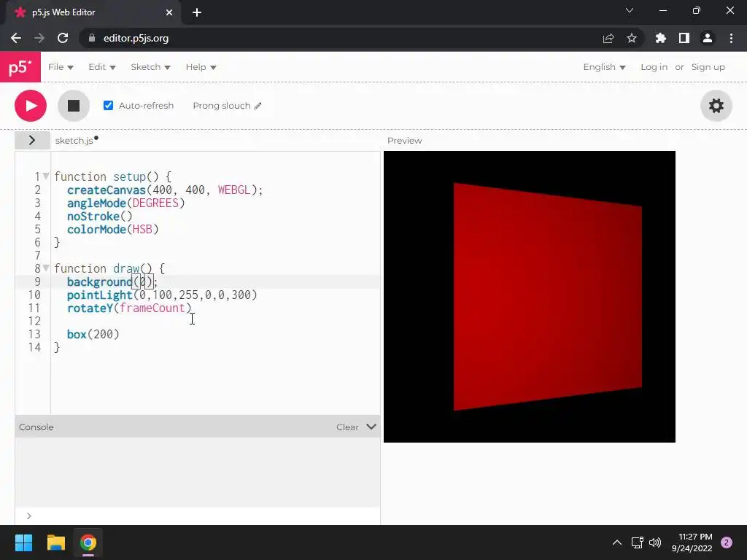Open the Help menu

(201, 67)
